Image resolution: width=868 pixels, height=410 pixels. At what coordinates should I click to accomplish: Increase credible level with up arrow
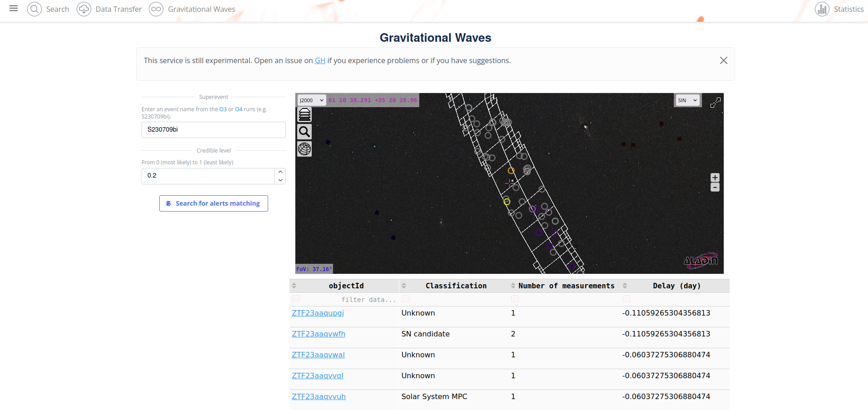[280, 172]
